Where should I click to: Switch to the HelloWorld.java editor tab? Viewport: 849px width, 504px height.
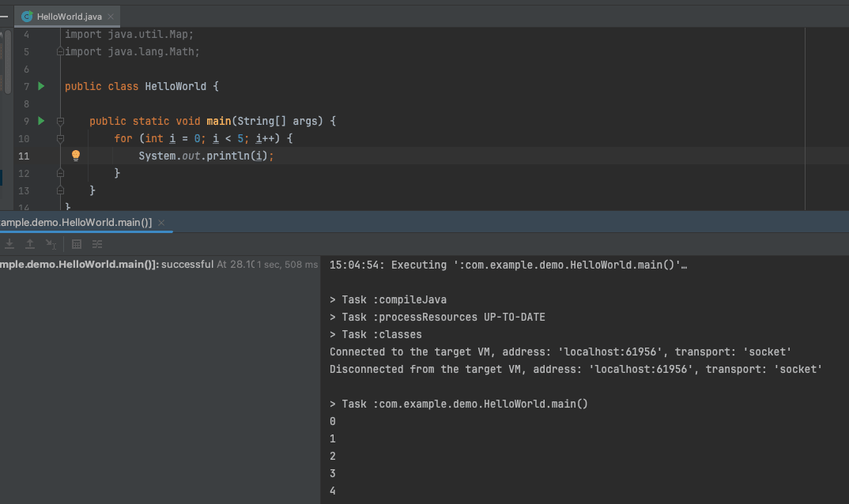tap(67, 17)
